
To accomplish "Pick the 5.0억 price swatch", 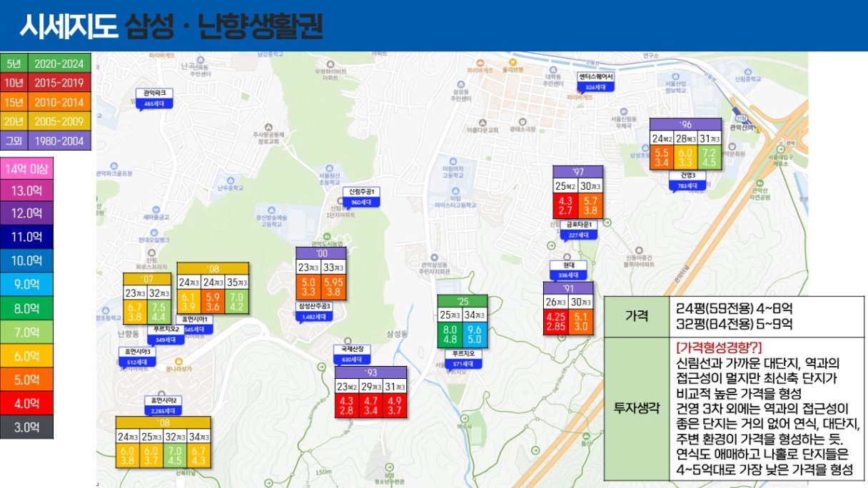I will click(x=27, y=380).
